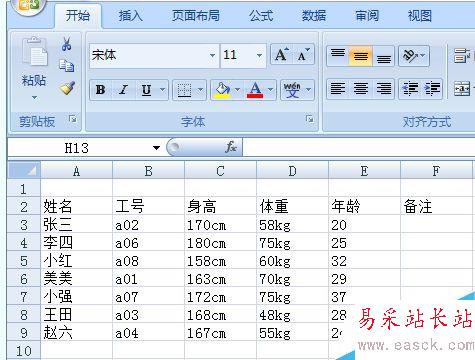475x360 pixels.
Task: Open the borders dropdown arrow
Action: tap(200, 90)
